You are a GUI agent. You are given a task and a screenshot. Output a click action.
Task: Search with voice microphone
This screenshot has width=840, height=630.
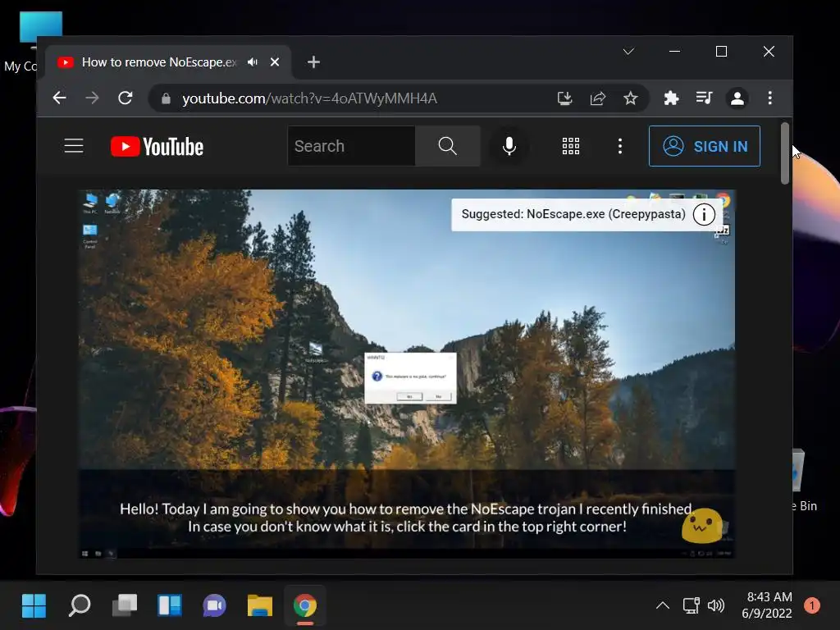[509, 146]
